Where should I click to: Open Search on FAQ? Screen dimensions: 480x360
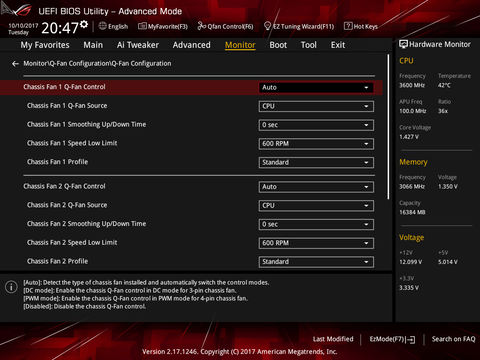coord(453,339)
